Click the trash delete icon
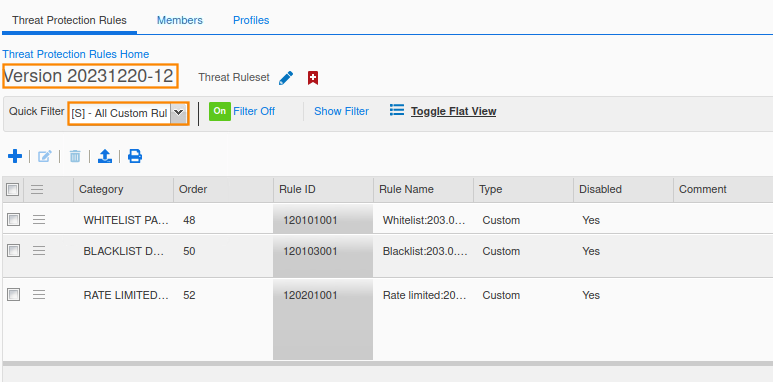 click(75, 156)
